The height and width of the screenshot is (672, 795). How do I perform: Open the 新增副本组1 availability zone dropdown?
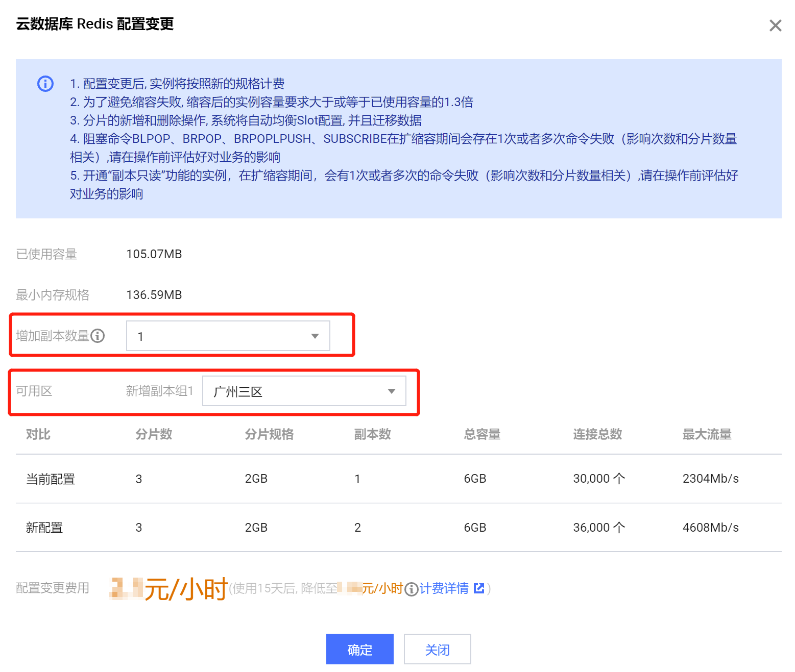click(304, 391)
